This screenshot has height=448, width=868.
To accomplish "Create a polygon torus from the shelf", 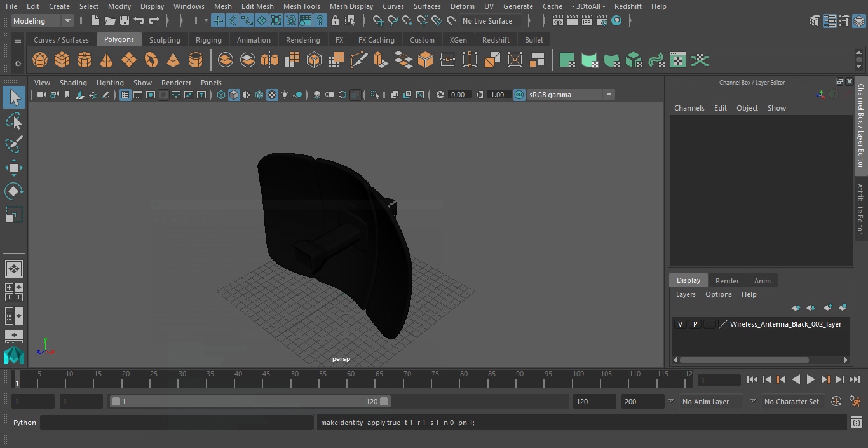I will click(x=151, y=60).
